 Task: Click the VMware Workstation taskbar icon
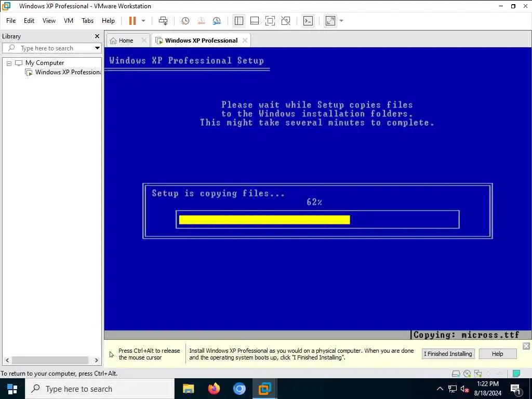(264, 389)
